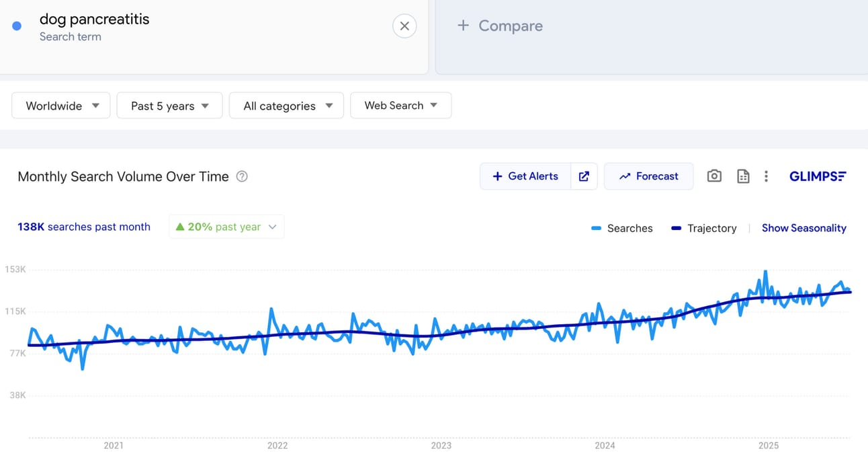The width and height of the screenshot is (868, 460).
Task: Expand the Web Search type dropdown
Action: (x=400, y=106)
